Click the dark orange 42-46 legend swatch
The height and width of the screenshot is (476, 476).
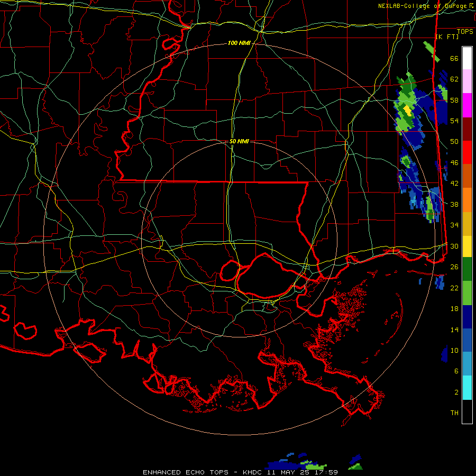click(x=467, y=176)
